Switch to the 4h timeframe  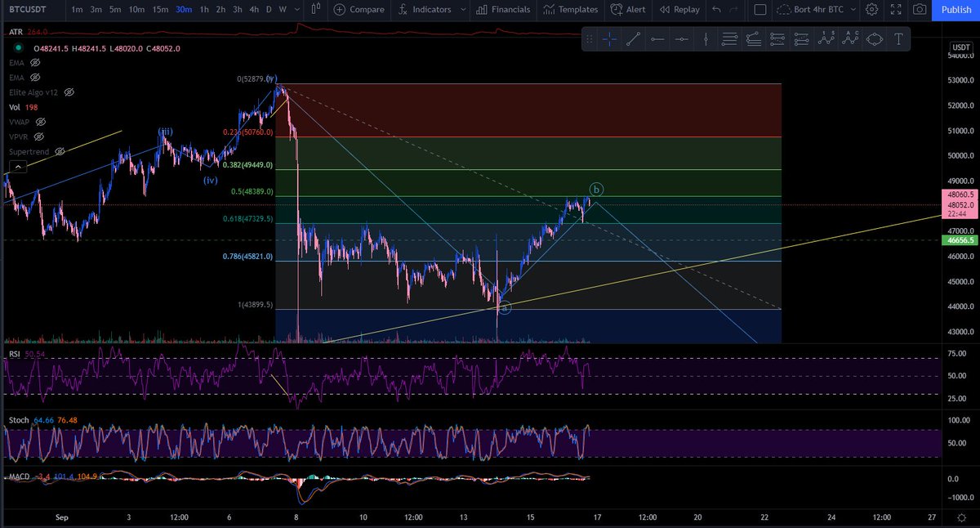click(255, 10)
